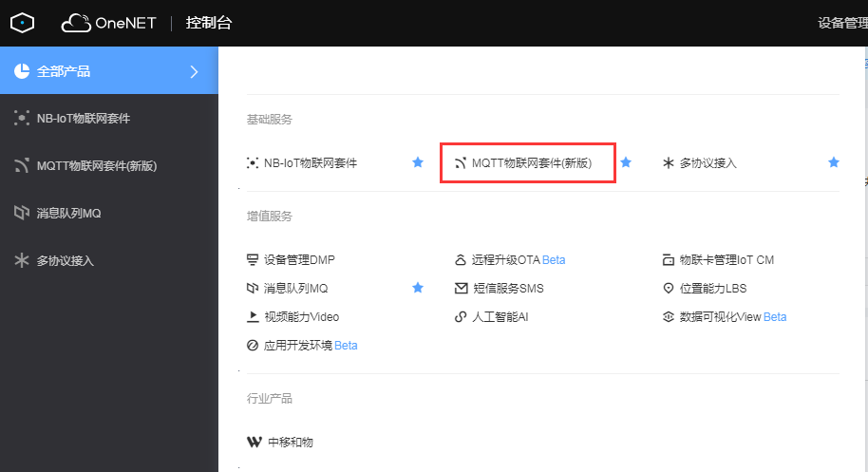Click the envelope icon for 短信服务SMS
The width and height of the screenshot is (868, 472).
(461, 288)
